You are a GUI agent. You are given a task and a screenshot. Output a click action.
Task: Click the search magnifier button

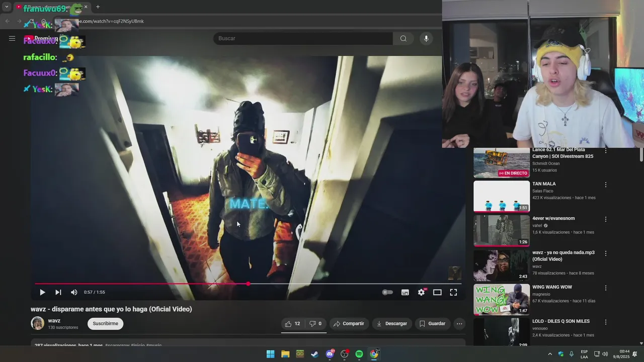403,39
